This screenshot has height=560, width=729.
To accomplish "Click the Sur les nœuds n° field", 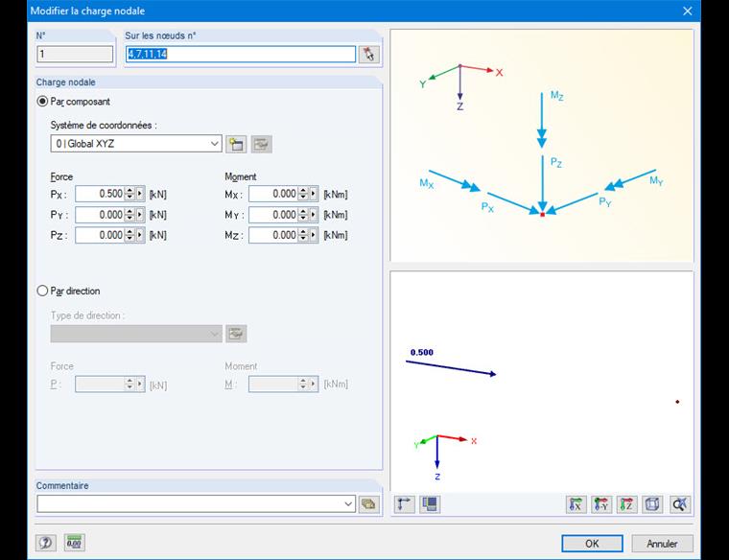I will coord(241,54).
